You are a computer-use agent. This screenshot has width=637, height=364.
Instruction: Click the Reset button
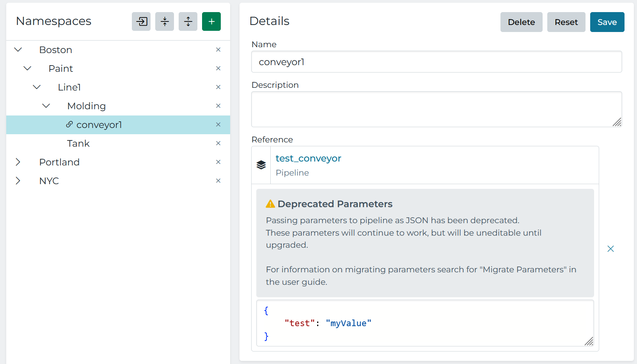point(566,22)
